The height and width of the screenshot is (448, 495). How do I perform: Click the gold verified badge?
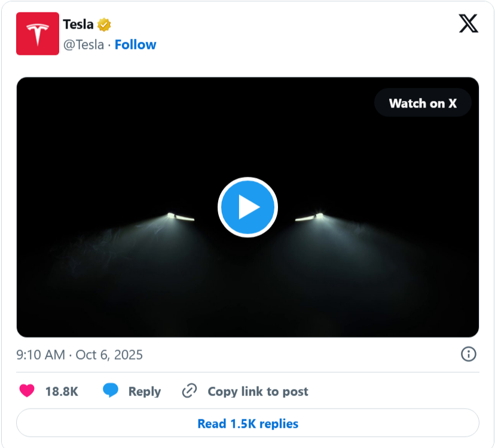pyautogui.click(x=104, y=24)
